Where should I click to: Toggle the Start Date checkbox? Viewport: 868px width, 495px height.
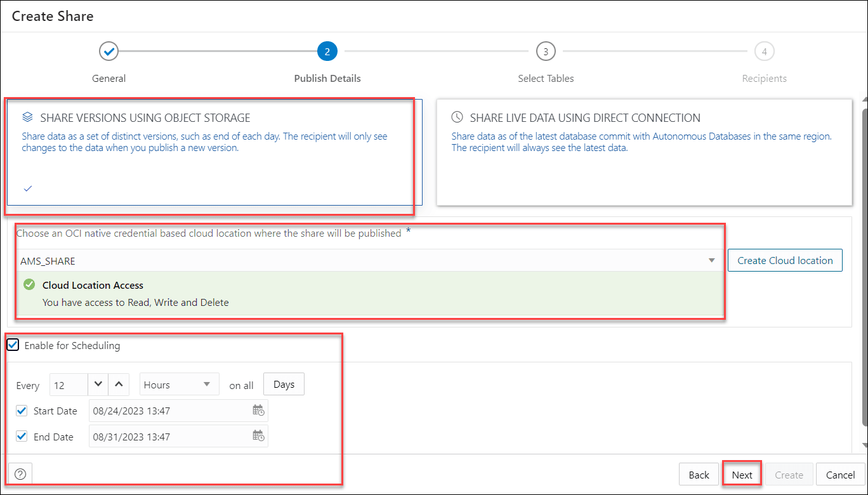point(21,410)
